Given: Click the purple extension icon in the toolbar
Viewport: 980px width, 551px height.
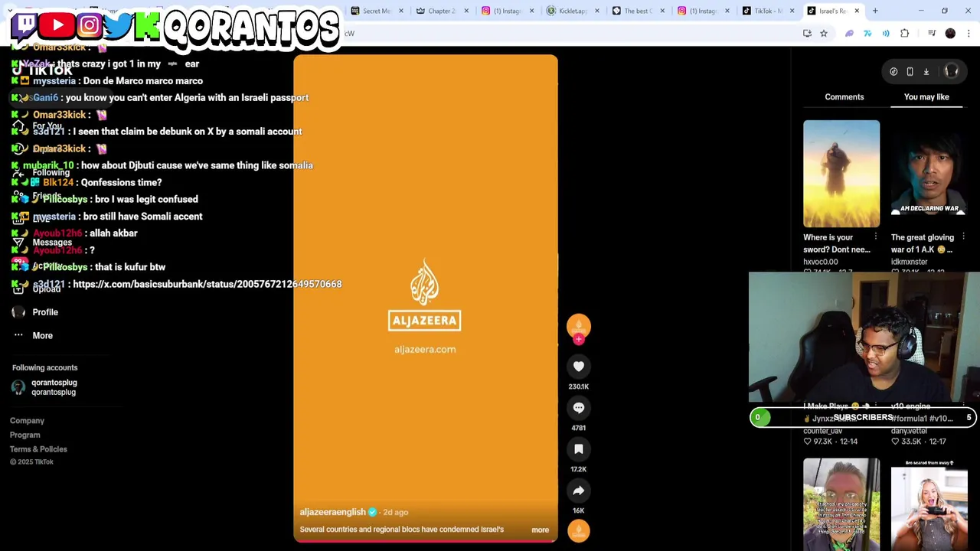Looking at the screenshot, I should coord(849,34).
